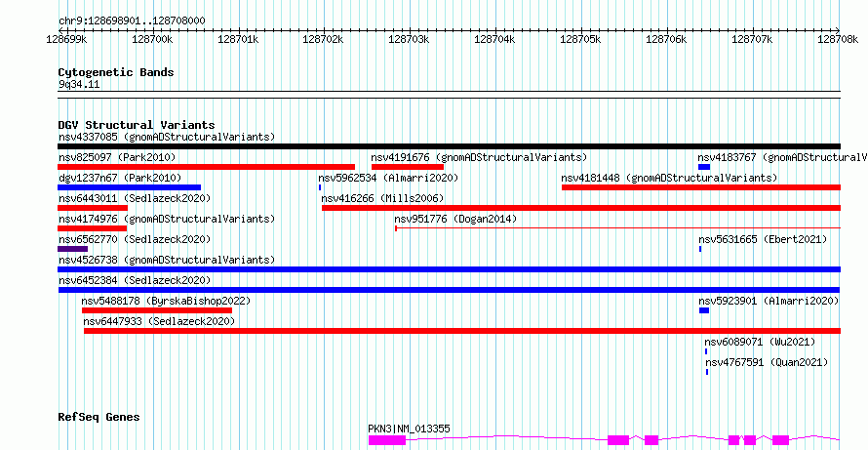Click the nsv4337085 black variant bar

pos(449,146)
